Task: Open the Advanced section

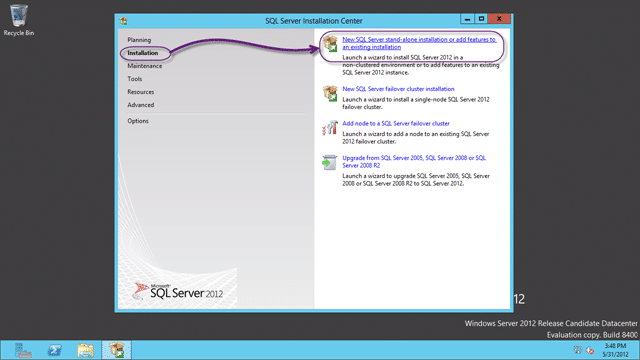Action: click(x=140, y=105)
